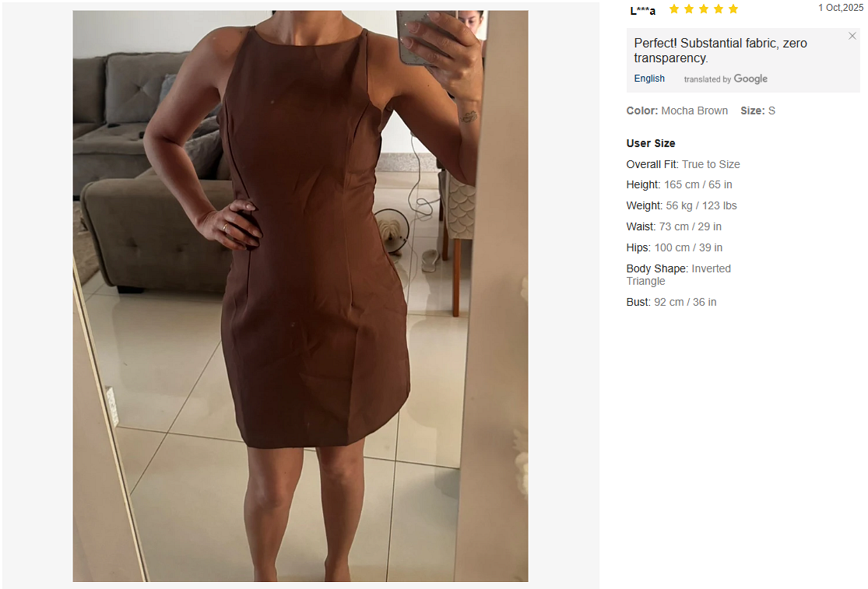The image size is (868, 589).
Task: Open the reviewer's brown dress photo
Action: pos(300,296)
